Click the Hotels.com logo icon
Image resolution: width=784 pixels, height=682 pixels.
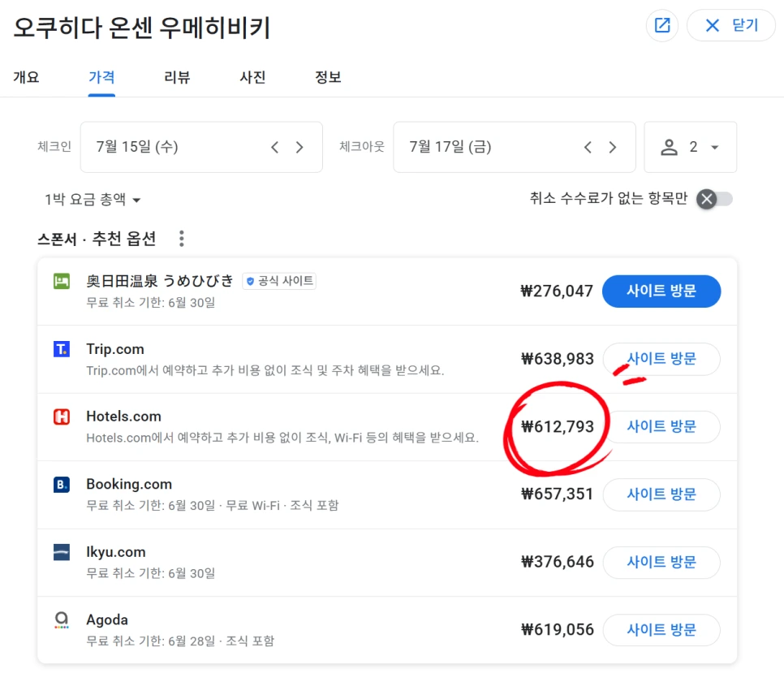[62, 417]
